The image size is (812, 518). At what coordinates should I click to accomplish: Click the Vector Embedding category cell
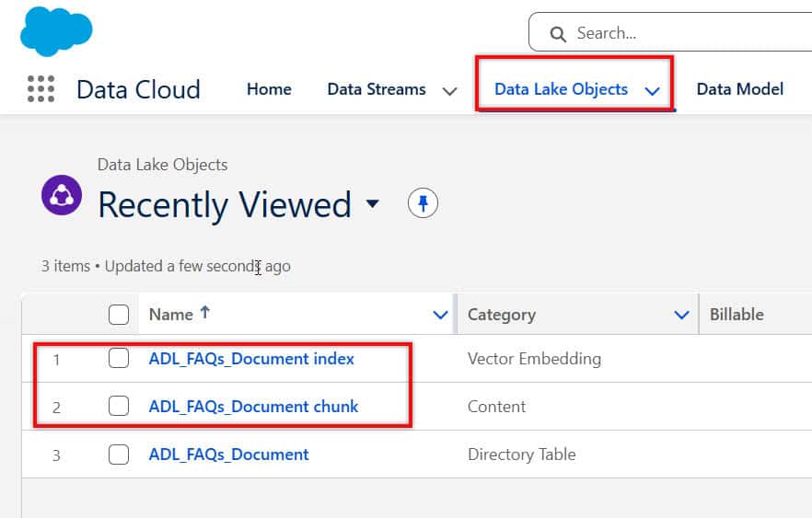[x=534, y=359]
